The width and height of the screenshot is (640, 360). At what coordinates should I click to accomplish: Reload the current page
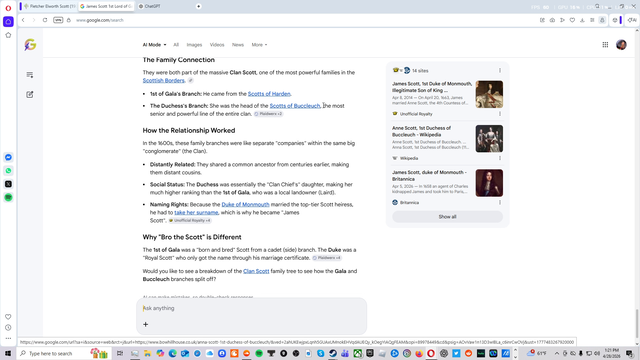tap(45, 20)
